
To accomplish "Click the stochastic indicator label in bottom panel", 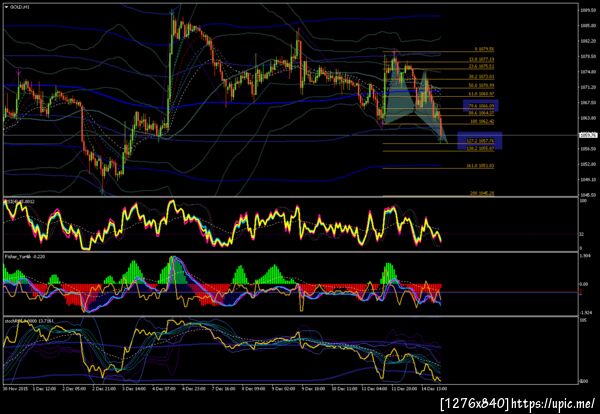I will pos(29,321).
